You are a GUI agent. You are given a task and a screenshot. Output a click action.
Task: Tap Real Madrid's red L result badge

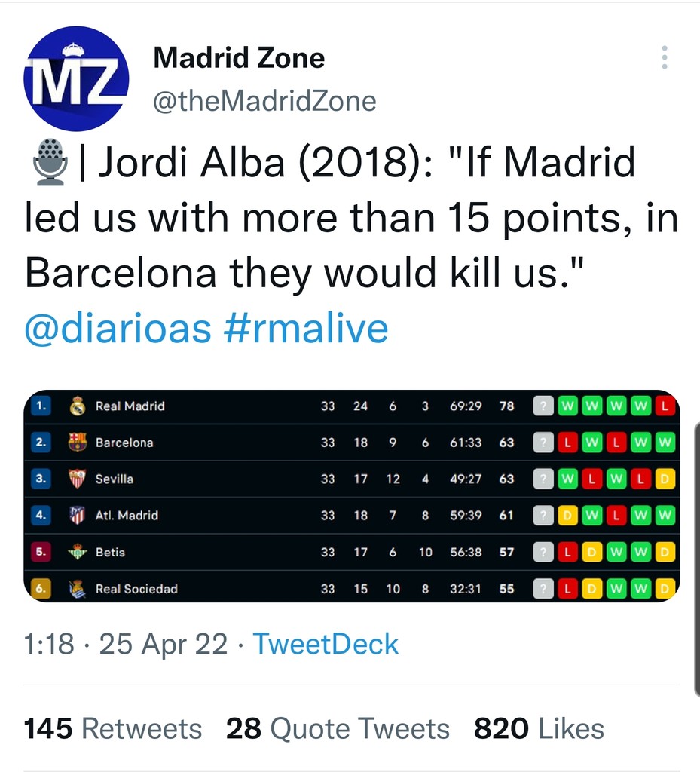pyautogui.click(x=664, y=406)
